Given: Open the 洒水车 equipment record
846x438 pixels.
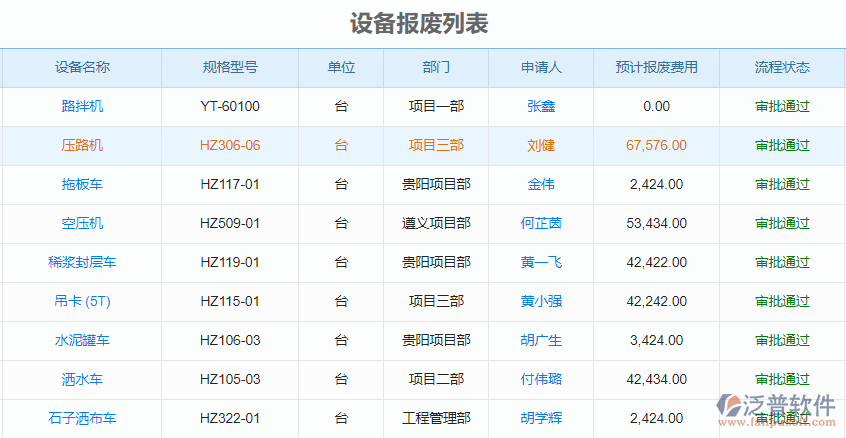Looking at the screenshot, I should pos(82,379).
